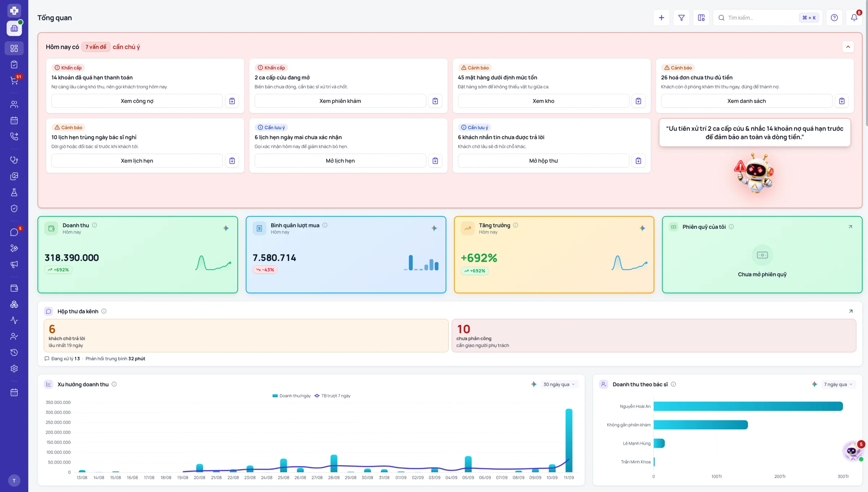This screenshot has height=492, width=868.
Task: Open the 7 ngày qua period dropdown
Action: [x=838, y=384]
